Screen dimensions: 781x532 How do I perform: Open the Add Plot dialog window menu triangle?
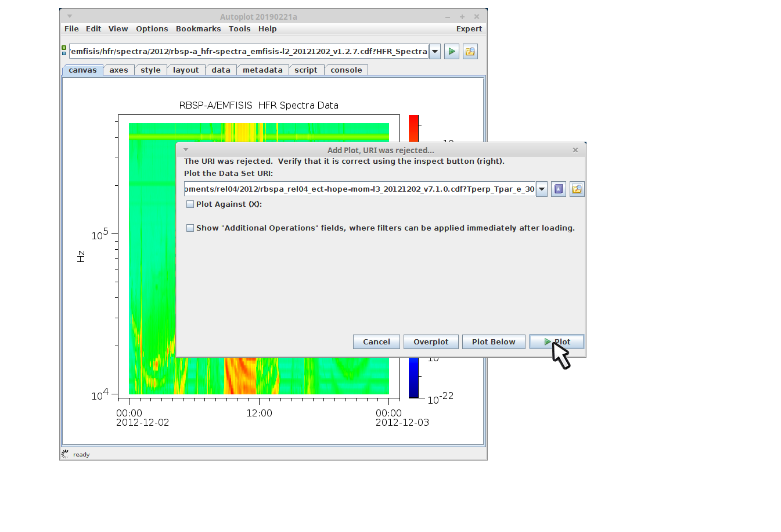click(x=186, y=150)
